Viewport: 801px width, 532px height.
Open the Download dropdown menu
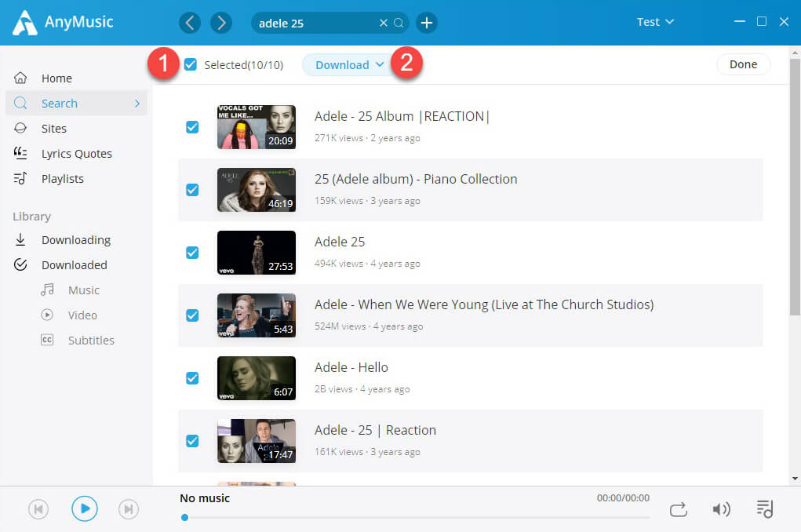click(x=348, y=65)
